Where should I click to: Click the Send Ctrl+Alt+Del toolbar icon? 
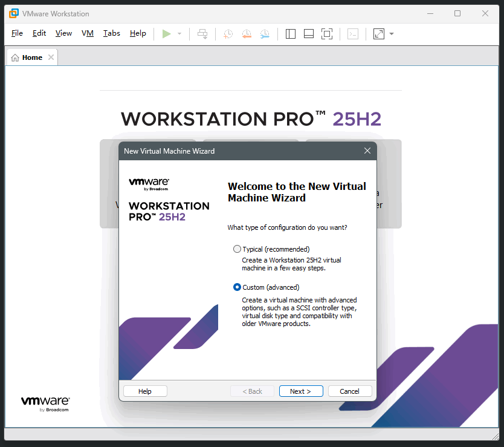(202, 34)
